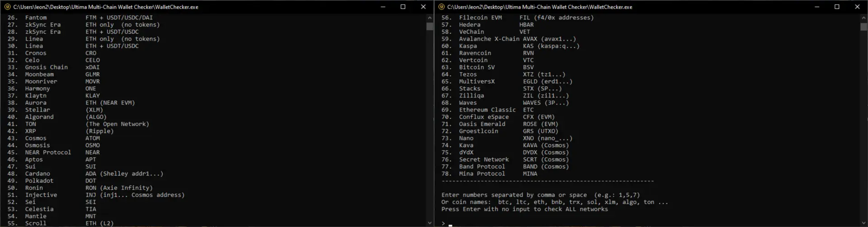Click the left window title bar path
The width and height of the screenshot is (868, 227).
106,7
